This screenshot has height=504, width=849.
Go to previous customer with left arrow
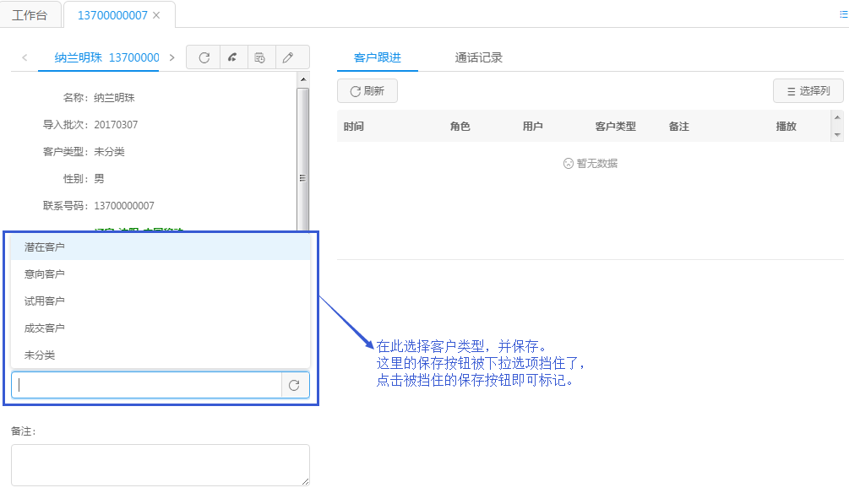click(x=24, y=57)
